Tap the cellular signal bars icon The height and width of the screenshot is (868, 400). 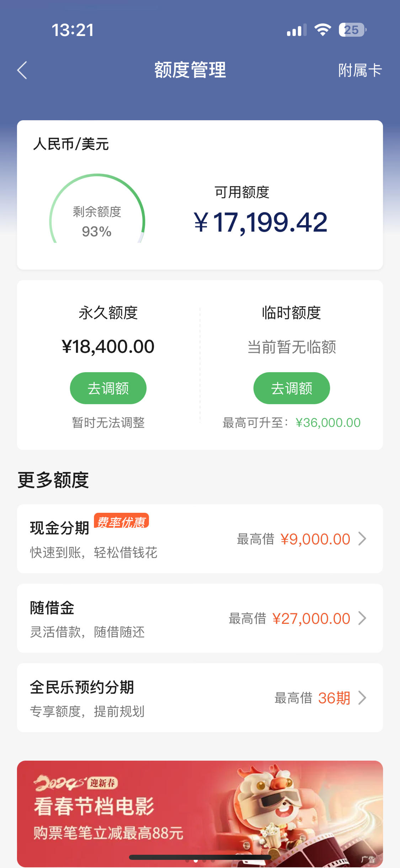(x=297, y=30)
